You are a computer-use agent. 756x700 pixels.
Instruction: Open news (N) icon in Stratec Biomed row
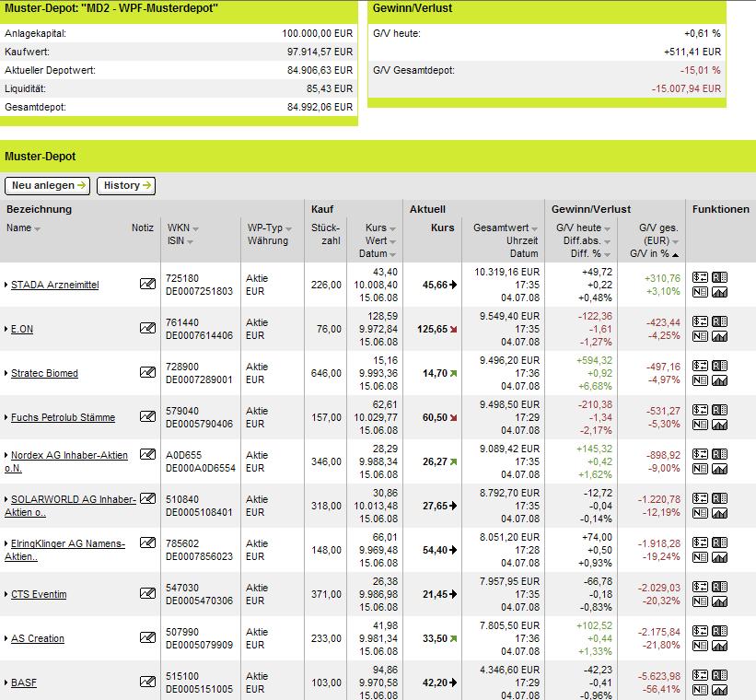pos(700,380)
